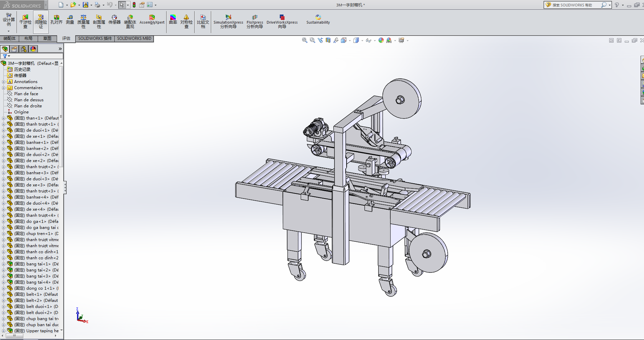Run Interference Detection (干涉检查) tool
Viewport: 644px width, 340px height.
[x=25, y=21]
